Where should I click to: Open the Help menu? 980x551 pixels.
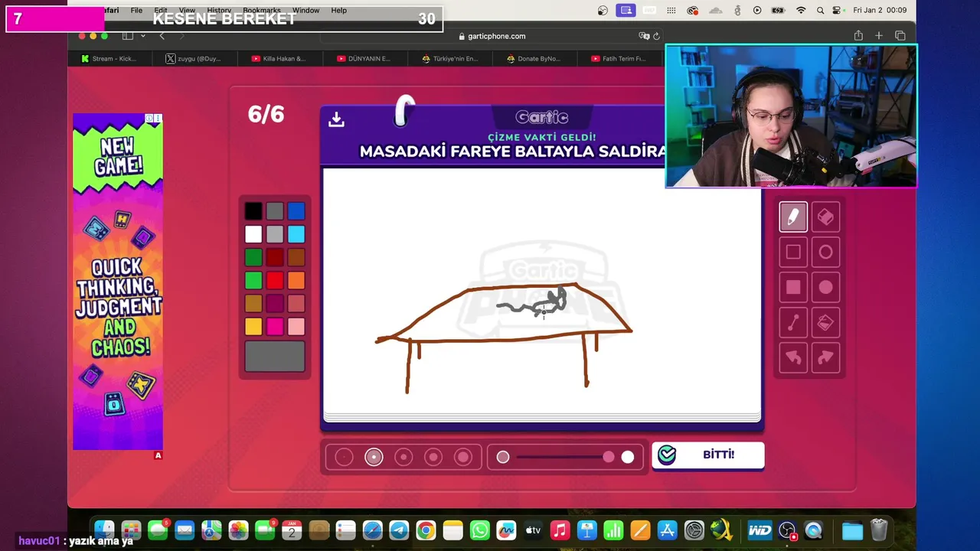(339, 10)
